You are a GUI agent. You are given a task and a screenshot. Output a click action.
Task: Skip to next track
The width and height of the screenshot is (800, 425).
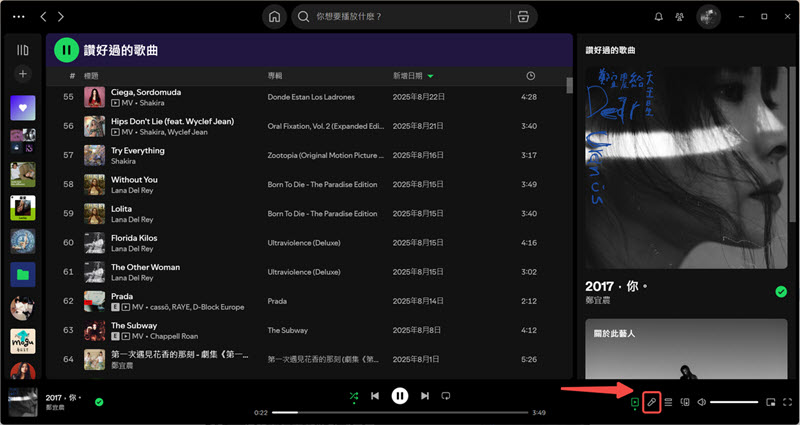tap(424, 395)
